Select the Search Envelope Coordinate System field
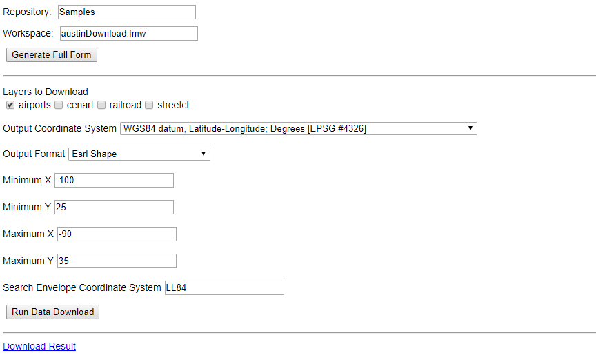The image size is (596, 364). 223,288
